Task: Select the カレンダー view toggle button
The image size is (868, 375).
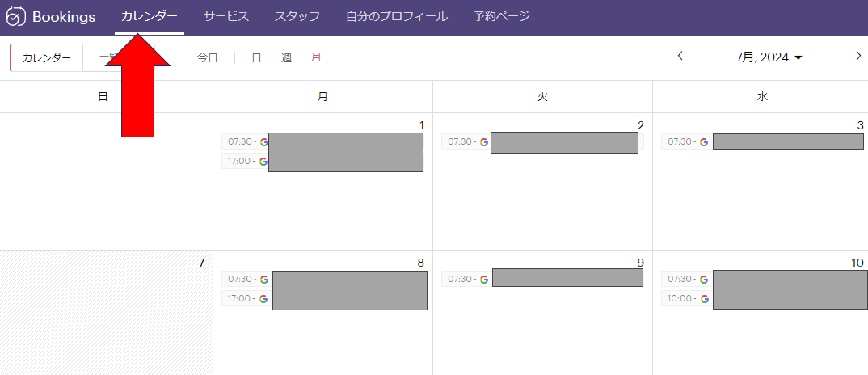Action: 47,58
